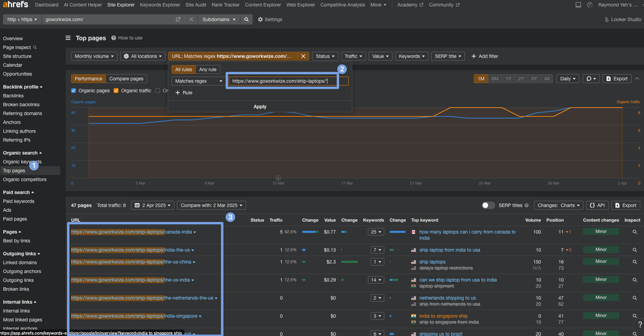Open Looker Studio integration
The image size is (644, 336).
(x=622, y=19)
